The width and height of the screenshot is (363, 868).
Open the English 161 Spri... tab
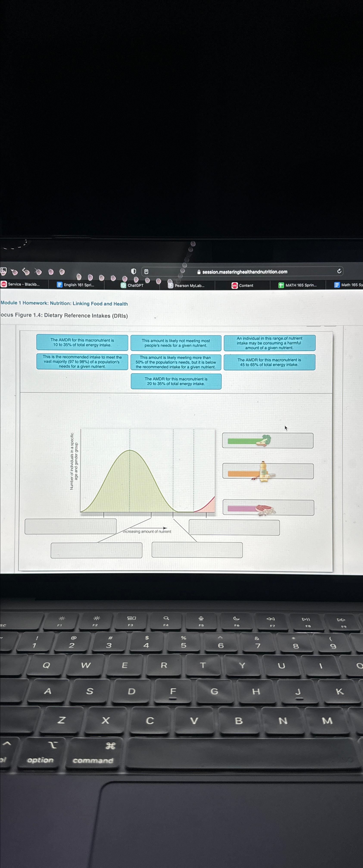(x=76, y=285)
